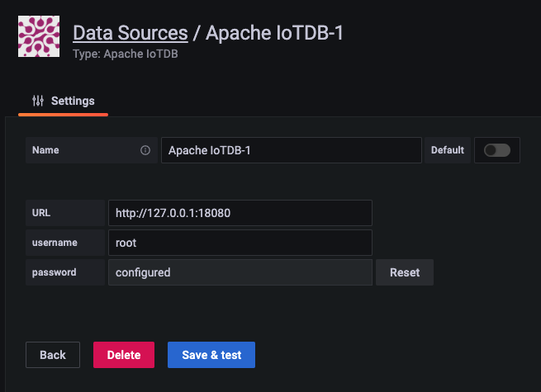Toggle the Default data source switch
This screenshot has height=392, width=541.
click(497, 150)
